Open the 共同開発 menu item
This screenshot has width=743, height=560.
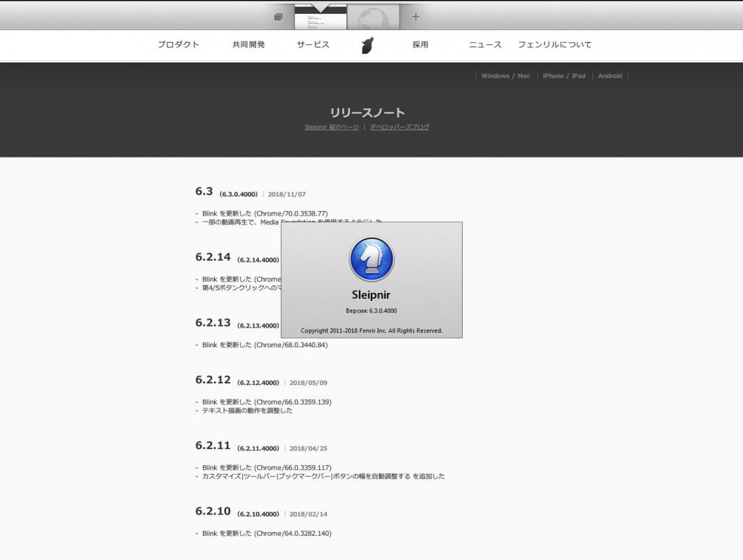click(249, 45)
